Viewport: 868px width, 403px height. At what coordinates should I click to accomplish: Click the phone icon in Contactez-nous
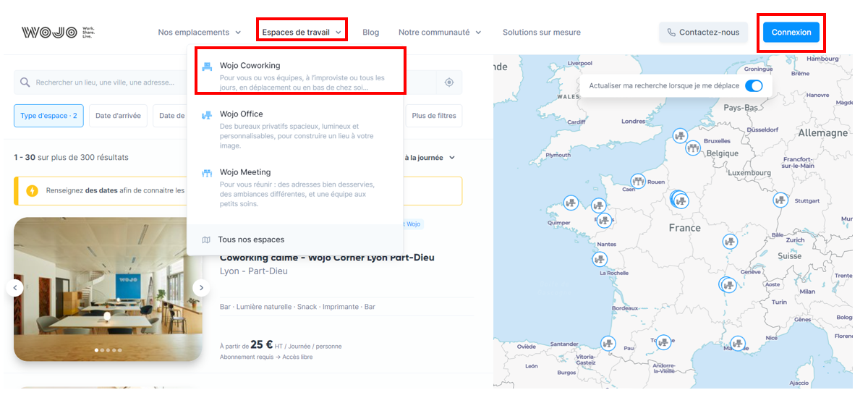pyautogui.click(x=671, y=33)
